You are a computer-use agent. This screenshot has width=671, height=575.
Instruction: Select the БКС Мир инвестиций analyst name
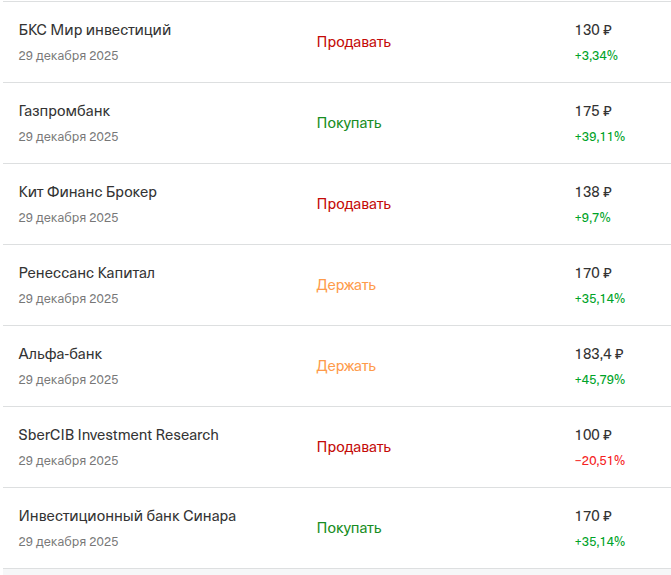pos(95,30)
